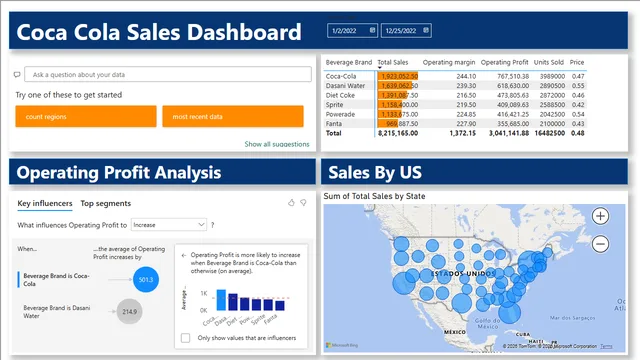Viewport: 640px width, 360px height.
Task: Select the 214.9 influencer bubble
Action: click(x=129, y=311)
